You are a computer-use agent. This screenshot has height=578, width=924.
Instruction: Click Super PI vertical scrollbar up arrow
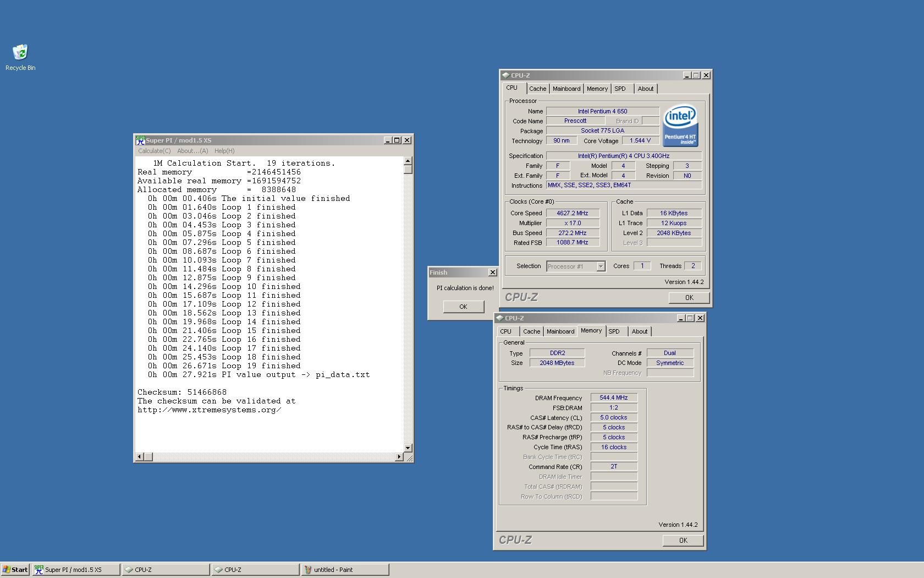(x=408, y=161)
